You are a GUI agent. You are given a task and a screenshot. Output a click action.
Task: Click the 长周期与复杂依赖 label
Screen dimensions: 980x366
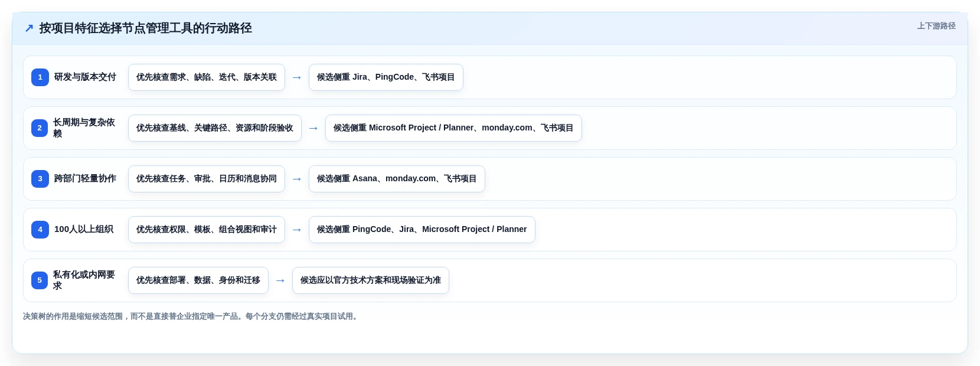coord(84,128)
